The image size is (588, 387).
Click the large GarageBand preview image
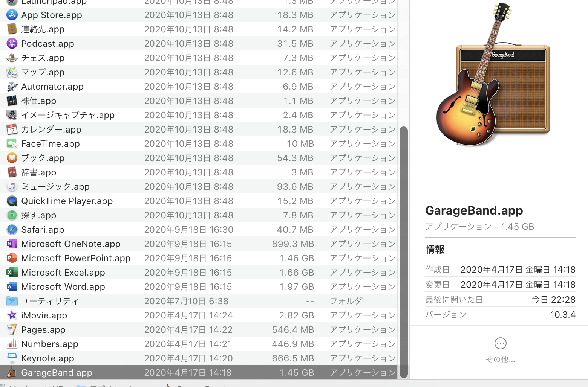(493, 75)
